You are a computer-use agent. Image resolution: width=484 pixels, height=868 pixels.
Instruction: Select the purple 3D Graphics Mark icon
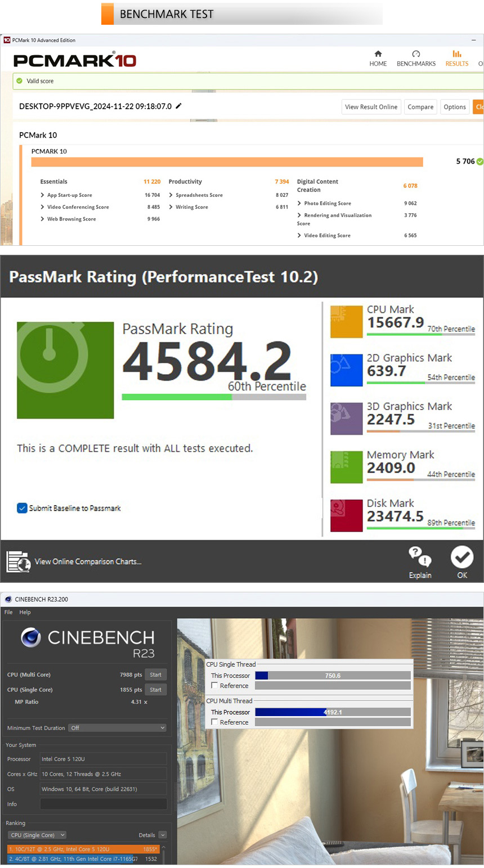point(346,419)
